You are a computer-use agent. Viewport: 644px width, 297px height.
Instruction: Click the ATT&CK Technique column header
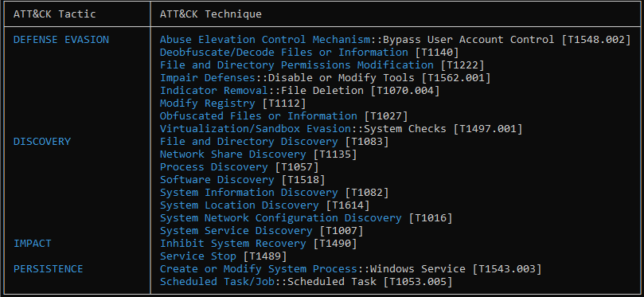[x=211, y=14]
